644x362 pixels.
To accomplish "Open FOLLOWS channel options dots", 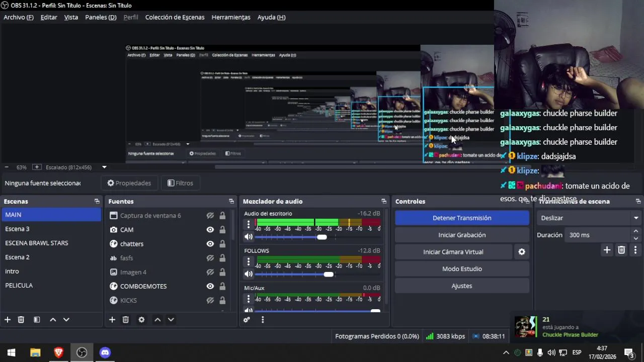I will 249,261.
